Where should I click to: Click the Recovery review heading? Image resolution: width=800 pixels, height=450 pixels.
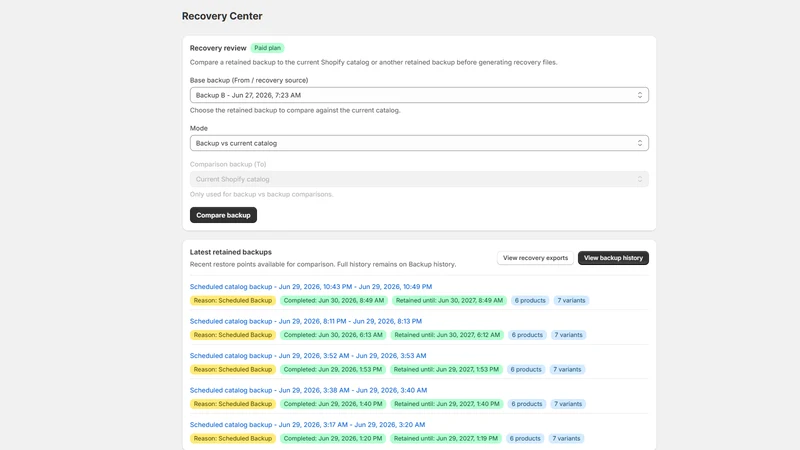pyautogui.click(x=218, y=48)
